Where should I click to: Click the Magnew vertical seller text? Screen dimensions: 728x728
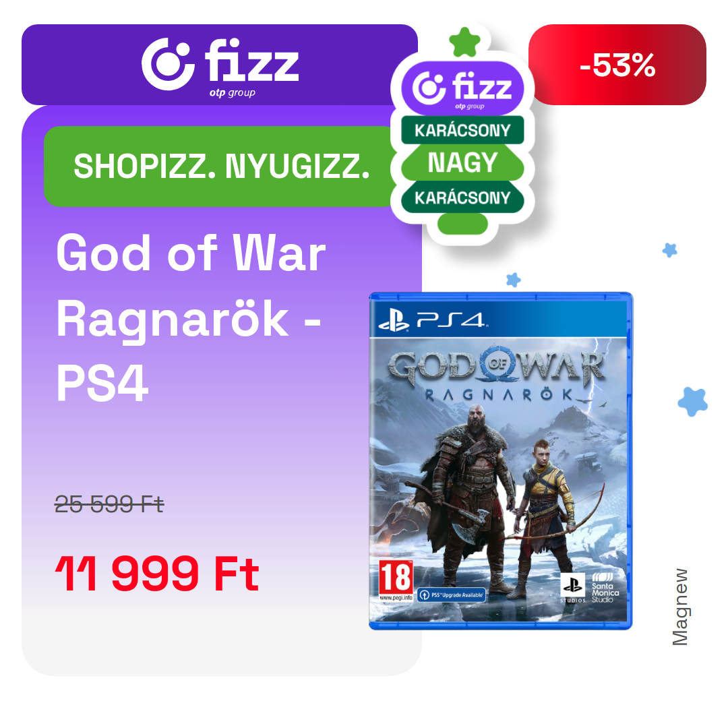679,607
